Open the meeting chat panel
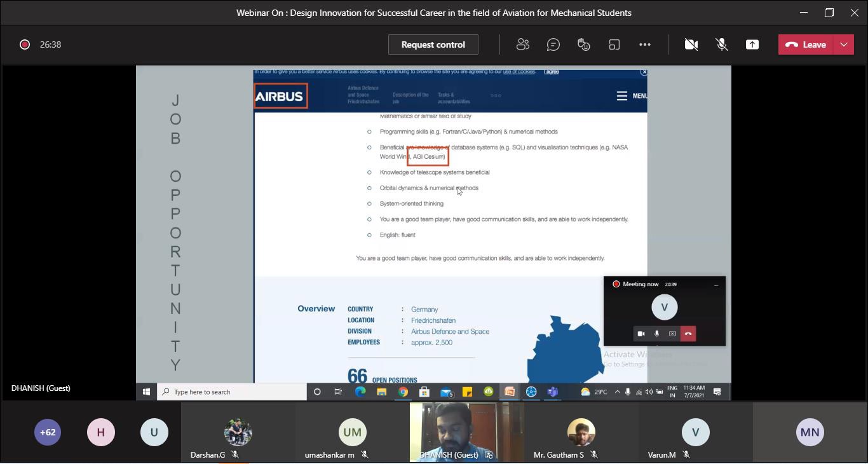 pos(553,44)
